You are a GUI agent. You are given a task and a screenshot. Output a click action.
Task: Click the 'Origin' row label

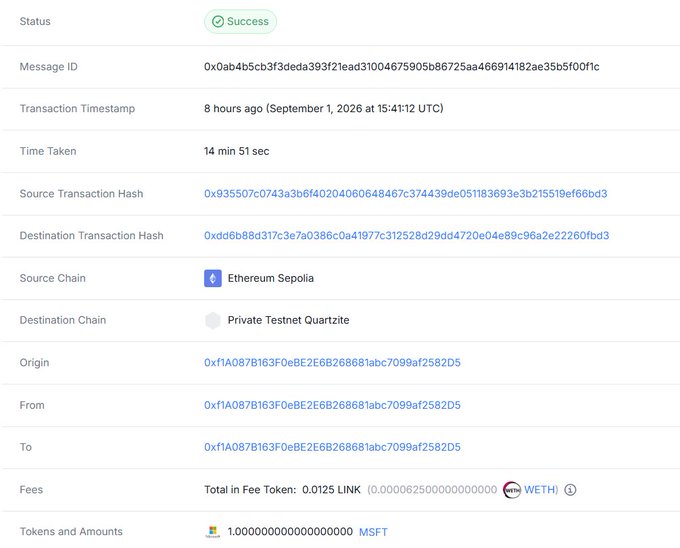34,362
